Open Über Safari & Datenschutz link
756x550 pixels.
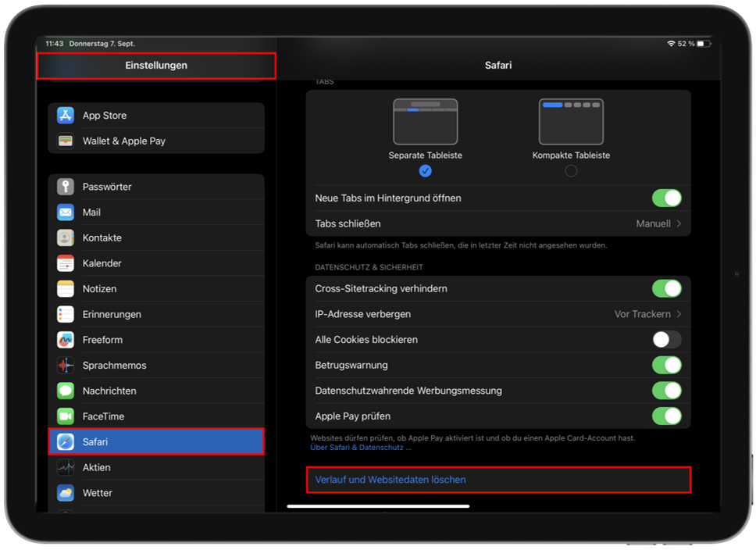tap(361, 448)
